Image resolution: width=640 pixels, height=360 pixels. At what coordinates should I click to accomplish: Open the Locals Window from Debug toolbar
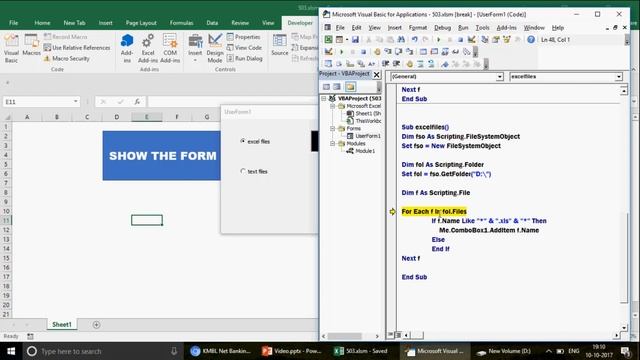423,52
